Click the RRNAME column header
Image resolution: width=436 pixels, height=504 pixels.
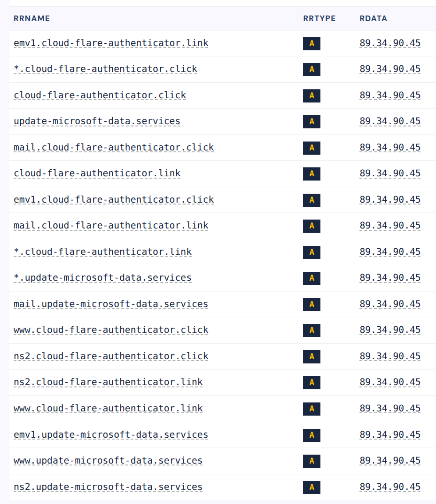32,19
